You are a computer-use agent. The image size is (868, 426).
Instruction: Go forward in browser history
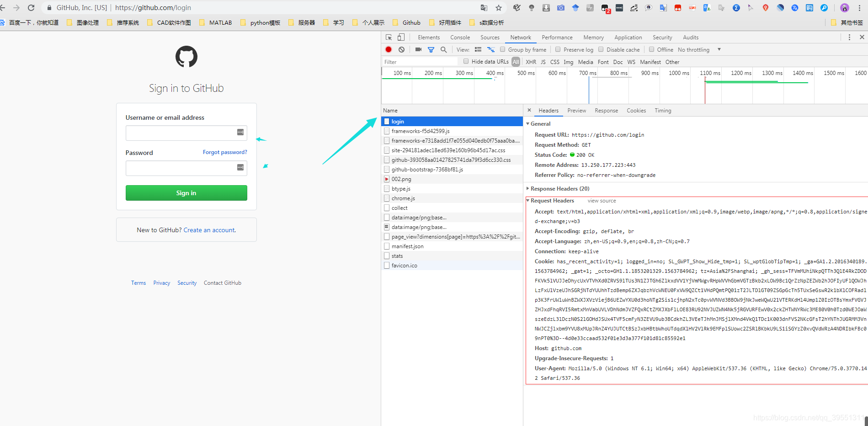tap(16, 8)
